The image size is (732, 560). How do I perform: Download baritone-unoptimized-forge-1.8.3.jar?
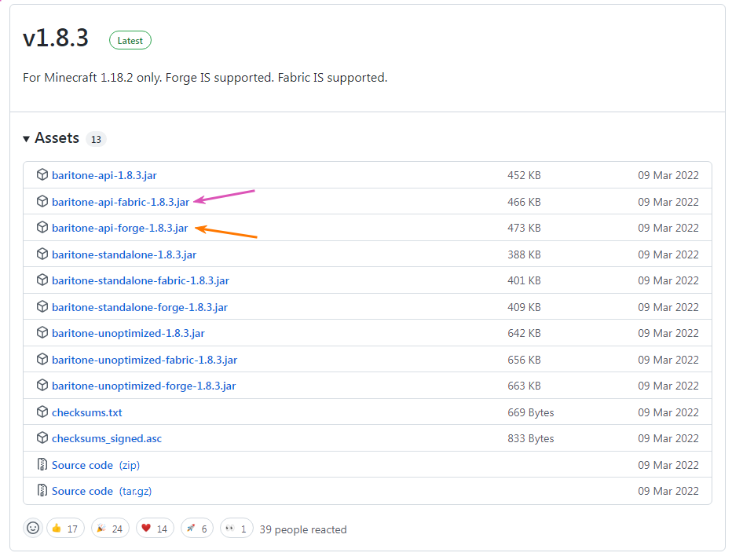tap(144, 386)
